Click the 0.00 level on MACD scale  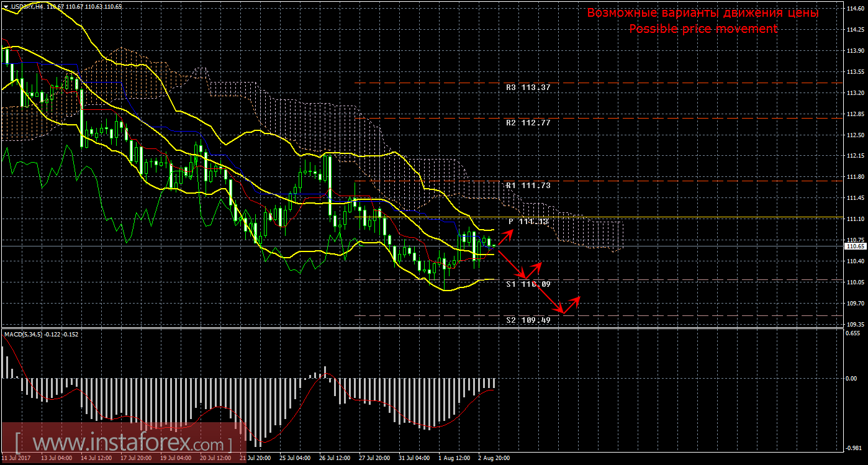[852, 377]
